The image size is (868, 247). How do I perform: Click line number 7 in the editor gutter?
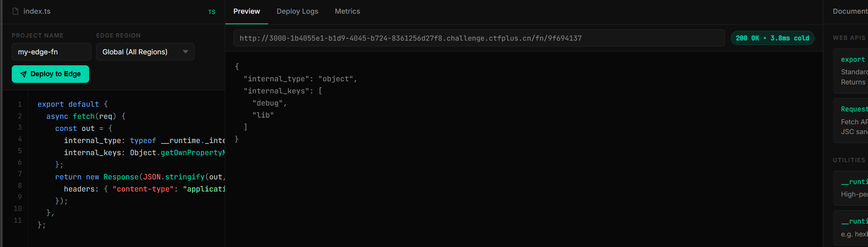[x=20, y=174]
